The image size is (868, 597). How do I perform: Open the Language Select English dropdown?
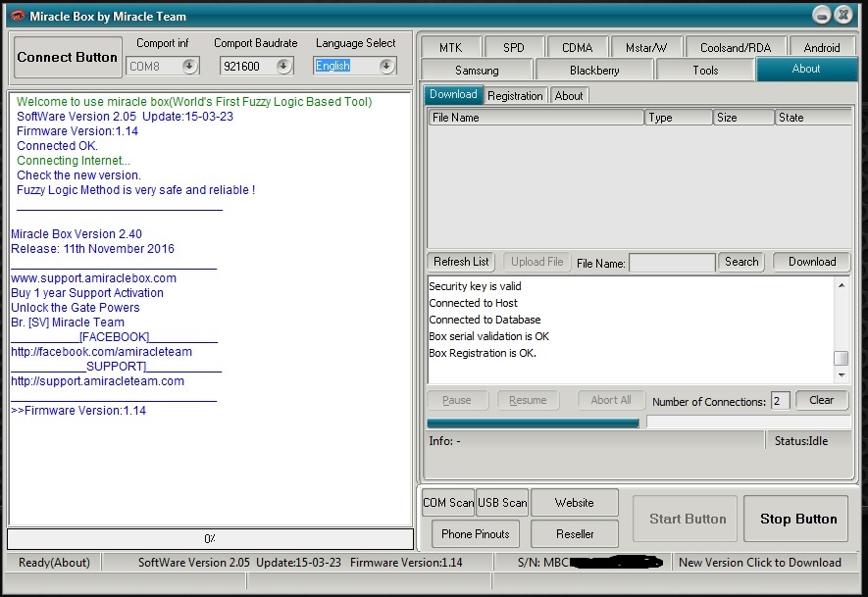tap(387, 66)
